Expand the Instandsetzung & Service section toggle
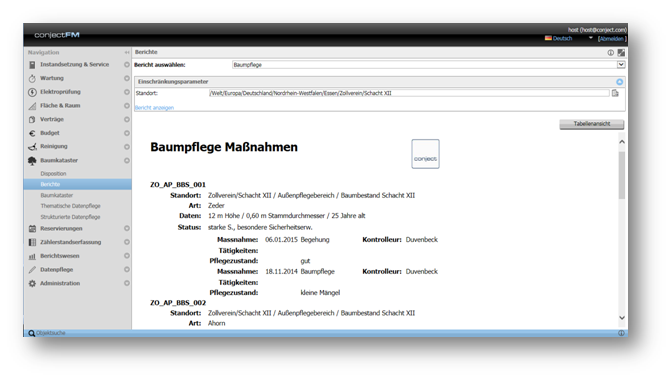This screenshot has height=380, width=671. [x=127, y=65]
